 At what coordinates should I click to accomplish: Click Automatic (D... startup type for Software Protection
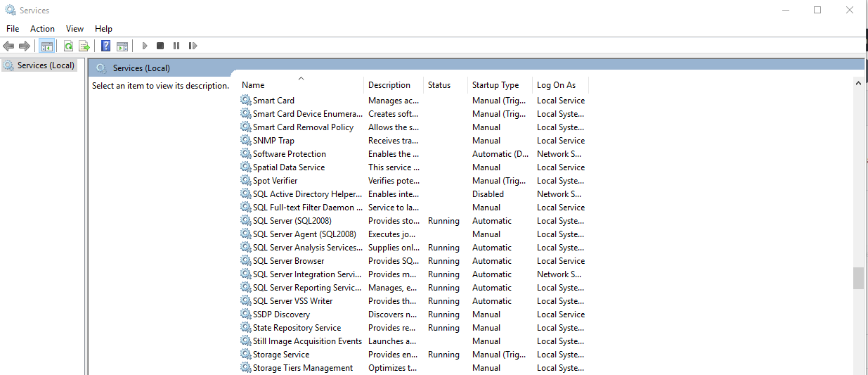[500, 154]
